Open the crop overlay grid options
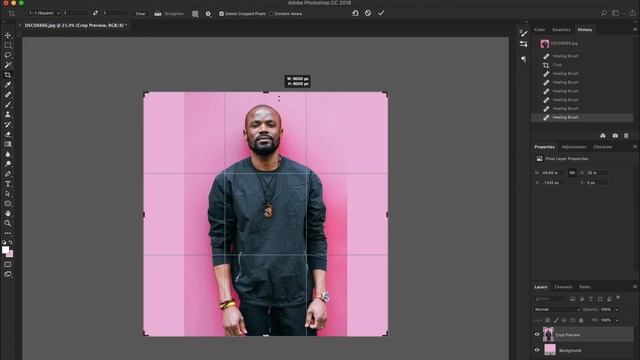The image size is (640, 360). pyautogui.click(x=195, y=14)
